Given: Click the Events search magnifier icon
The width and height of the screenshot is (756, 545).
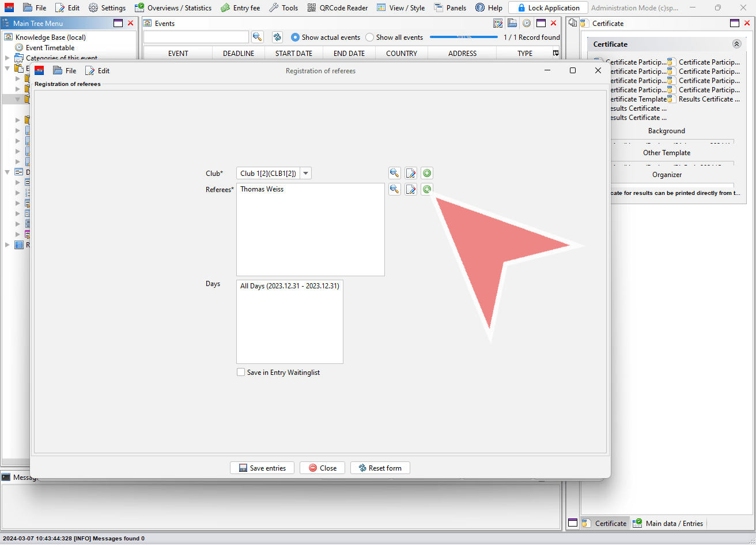Looking at the screenshot, I should click(x=258, y=37).
